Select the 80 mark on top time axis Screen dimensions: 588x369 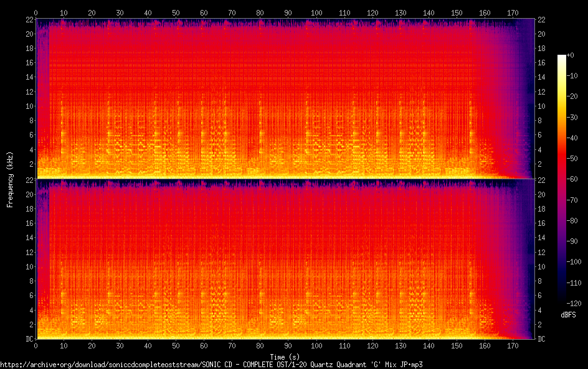(x=260, y=12)
